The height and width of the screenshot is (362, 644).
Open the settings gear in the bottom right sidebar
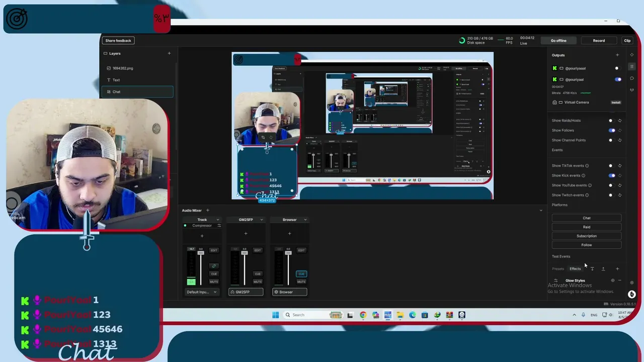pyautogui.click(x=632, y=283)
